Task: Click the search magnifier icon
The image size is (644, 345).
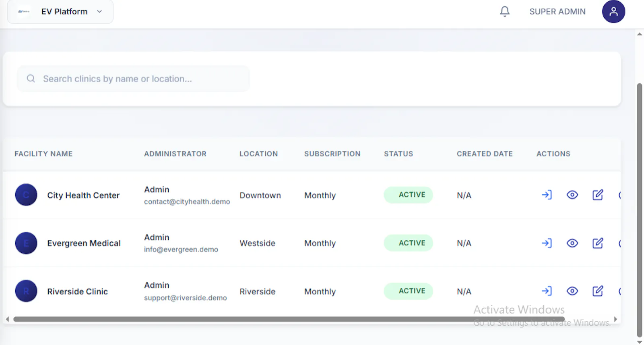Action: pyautogui.click(x=31, y=79)
